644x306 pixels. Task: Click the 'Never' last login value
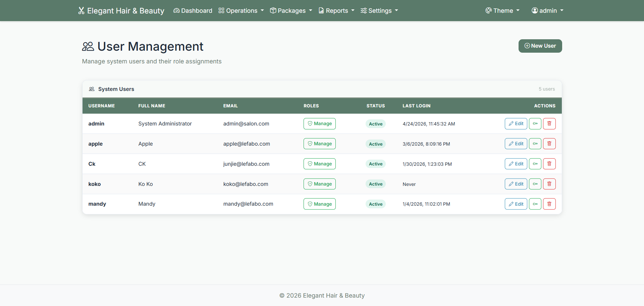tap(409, 184)
